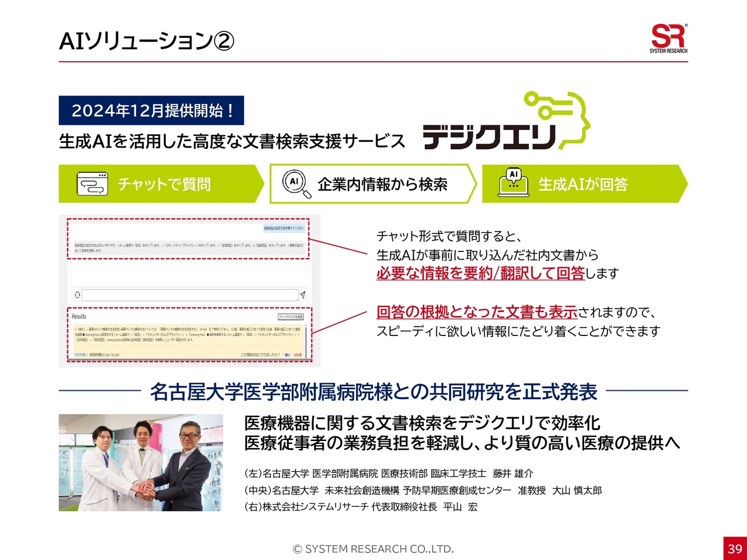
Task: Click the AI magnifier search icon
Action: click(x=296, y=184)
